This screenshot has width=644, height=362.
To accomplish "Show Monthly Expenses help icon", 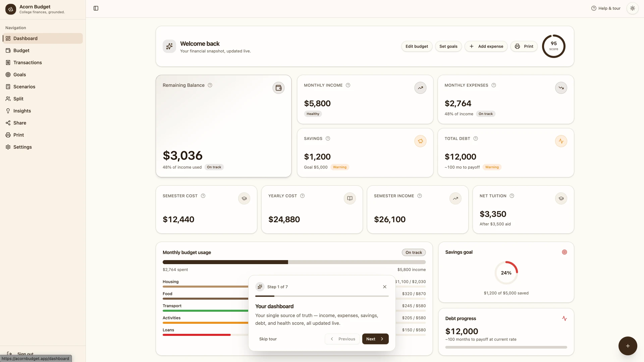I will pyautogui.click(x=494, y=85).
